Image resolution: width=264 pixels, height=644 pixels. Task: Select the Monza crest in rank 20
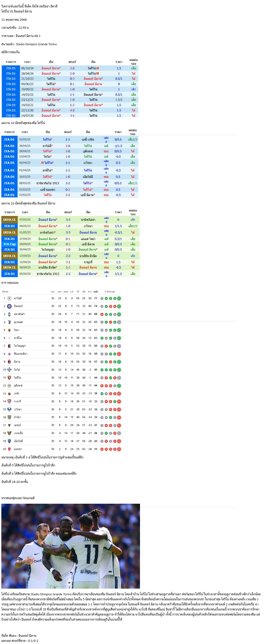click(x=9, y=449)
